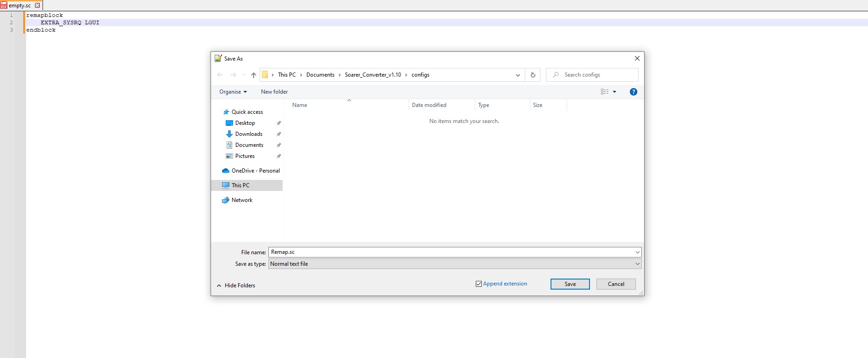Toggle the Append extension checkbox
The height and width of the screenshot is (358, 868).
[x=479, y=284]
